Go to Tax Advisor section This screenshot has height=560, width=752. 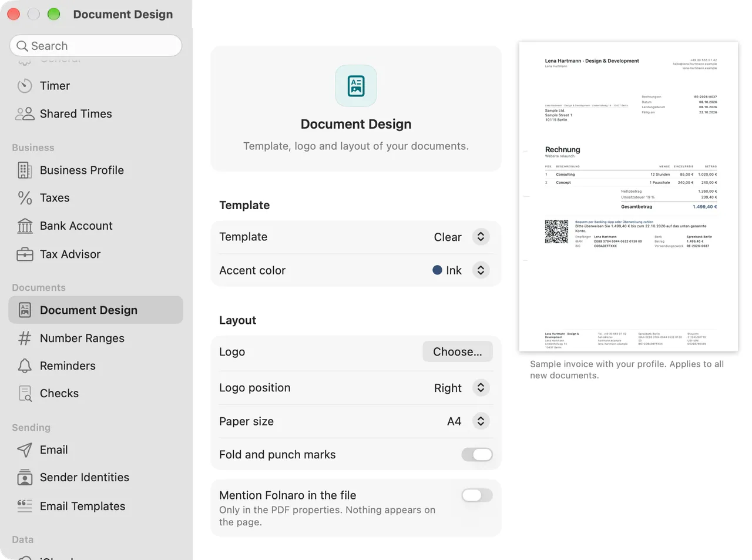(96, 254)
